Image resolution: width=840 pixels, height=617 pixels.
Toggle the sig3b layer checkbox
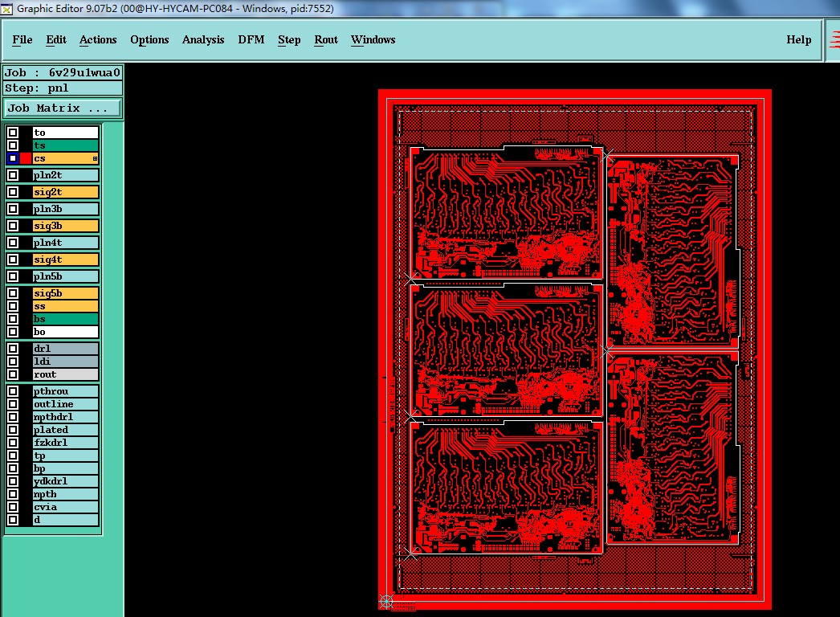click(x=13, y=226)
